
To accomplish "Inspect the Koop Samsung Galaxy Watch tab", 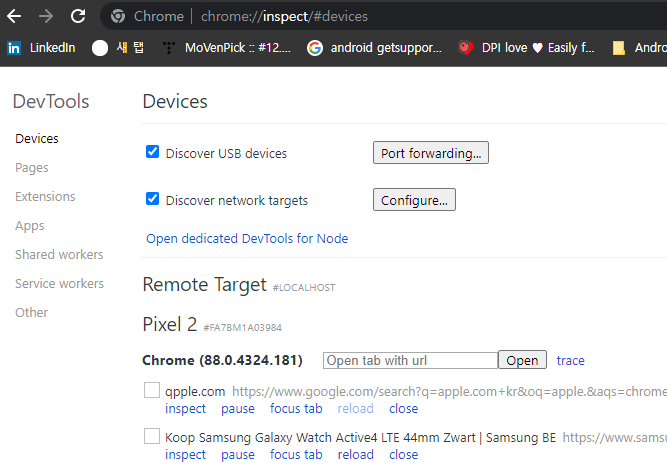I will (x=185, y=455).
